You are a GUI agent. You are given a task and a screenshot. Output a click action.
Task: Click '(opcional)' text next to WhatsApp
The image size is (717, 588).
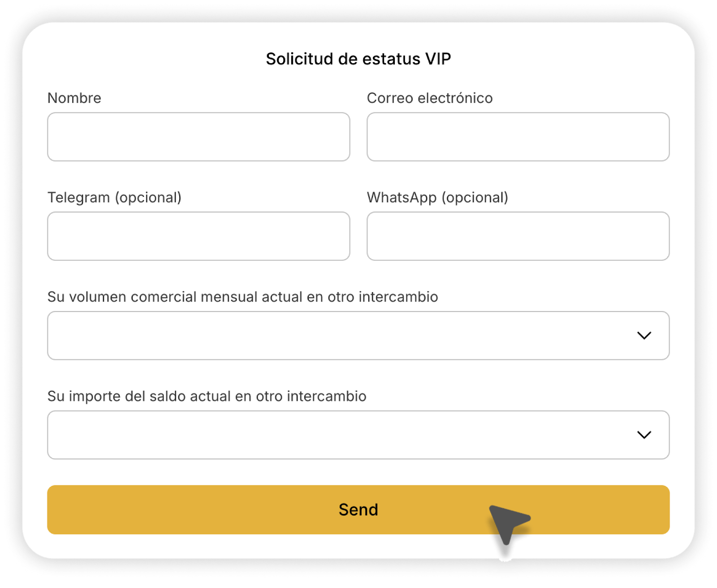tap(475, 198)
